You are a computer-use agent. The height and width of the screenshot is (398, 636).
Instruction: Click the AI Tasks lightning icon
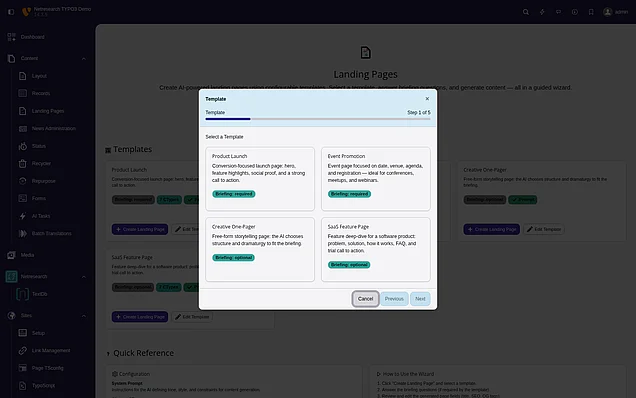coord(23,216)
